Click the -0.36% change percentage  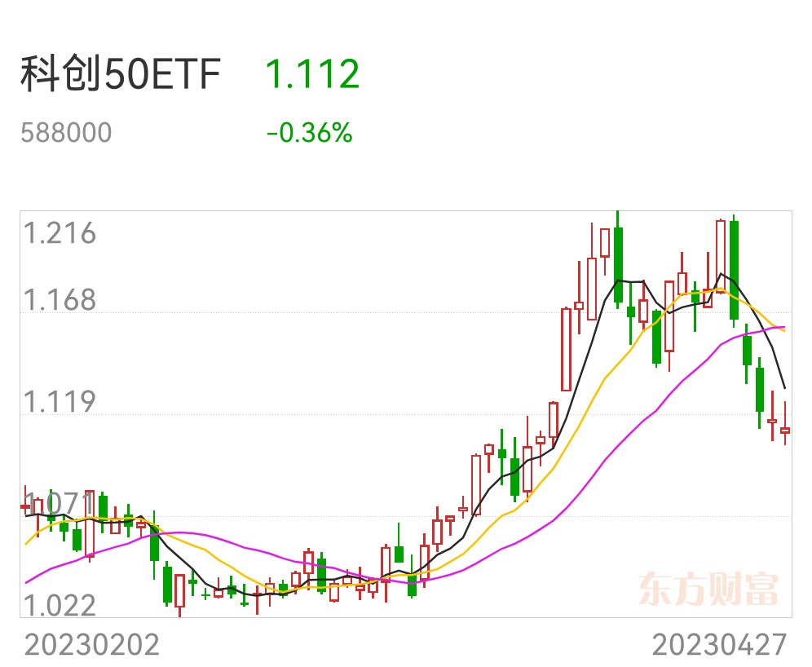click(310, 133)
